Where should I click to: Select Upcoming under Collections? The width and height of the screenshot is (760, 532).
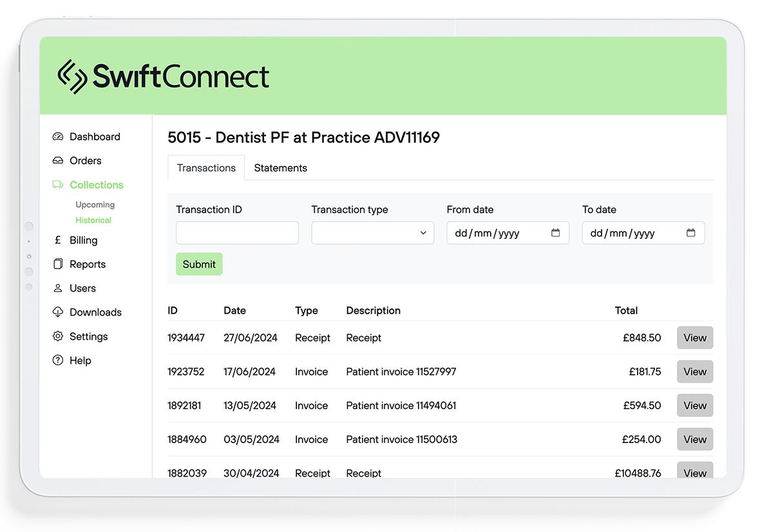(95, 204)
